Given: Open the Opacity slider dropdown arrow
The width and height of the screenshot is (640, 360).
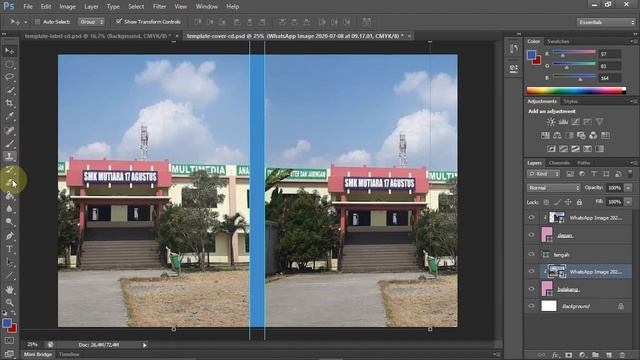Looking at the screenshot, I should click(628, 188).
